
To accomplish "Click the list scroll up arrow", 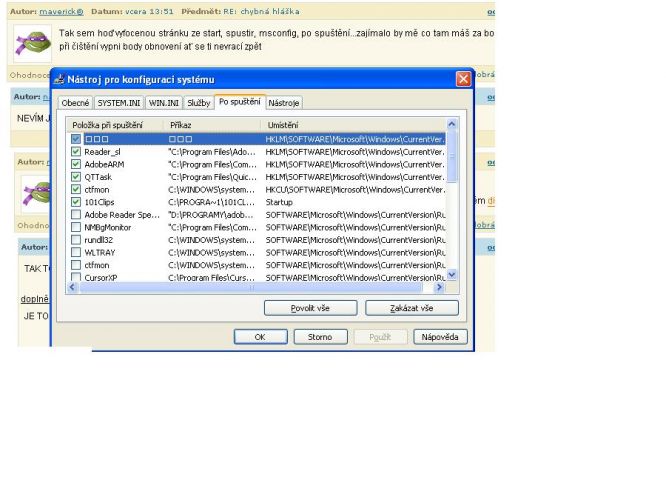I will click(452, 124).
